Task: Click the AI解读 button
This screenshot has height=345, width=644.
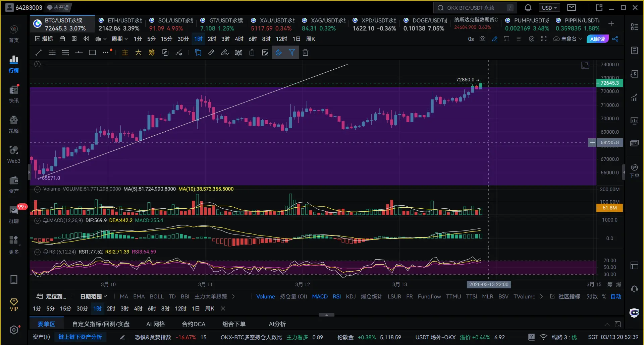Action: (x=598, y=39)
